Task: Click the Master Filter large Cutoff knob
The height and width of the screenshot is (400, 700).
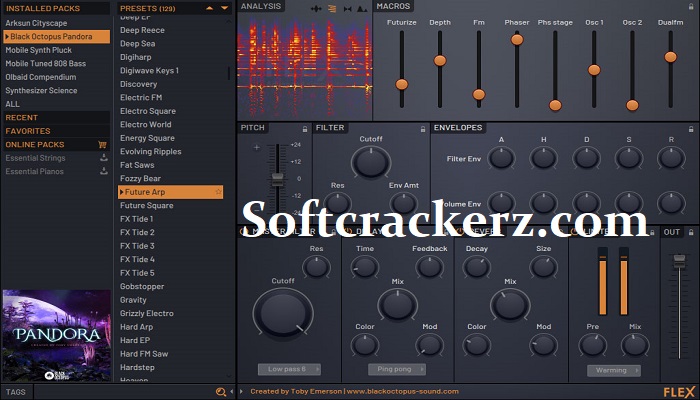Action: tap(283, 312)
